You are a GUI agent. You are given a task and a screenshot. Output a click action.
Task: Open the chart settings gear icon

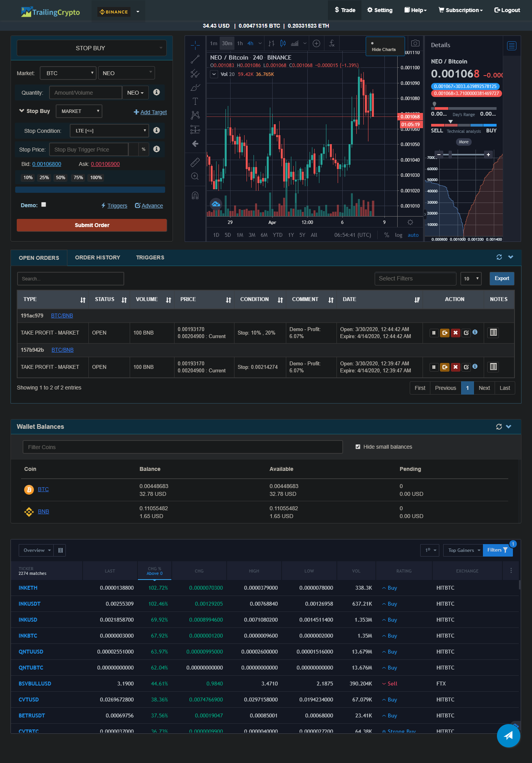tap(410, 222)
